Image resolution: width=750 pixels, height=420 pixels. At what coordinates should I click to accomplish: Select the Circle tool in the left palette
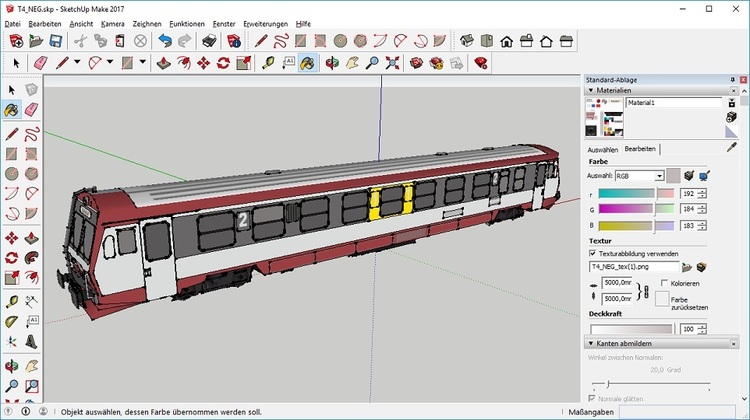click(12, 174)
